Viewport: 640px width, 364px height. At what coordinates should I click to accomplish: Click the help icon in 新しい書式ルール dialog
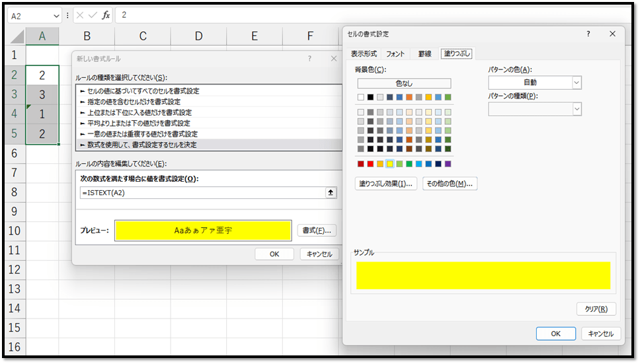[309, 59]
